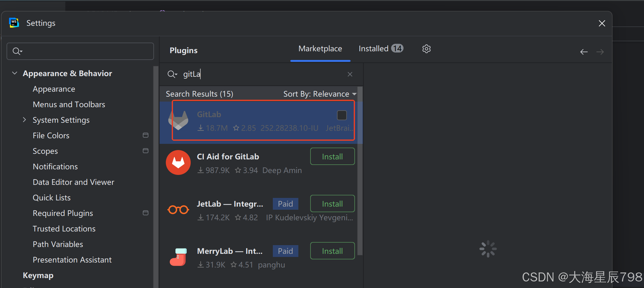Collapse the Appearance & Behavior section

pyautogui.click(x=15, y=73)
